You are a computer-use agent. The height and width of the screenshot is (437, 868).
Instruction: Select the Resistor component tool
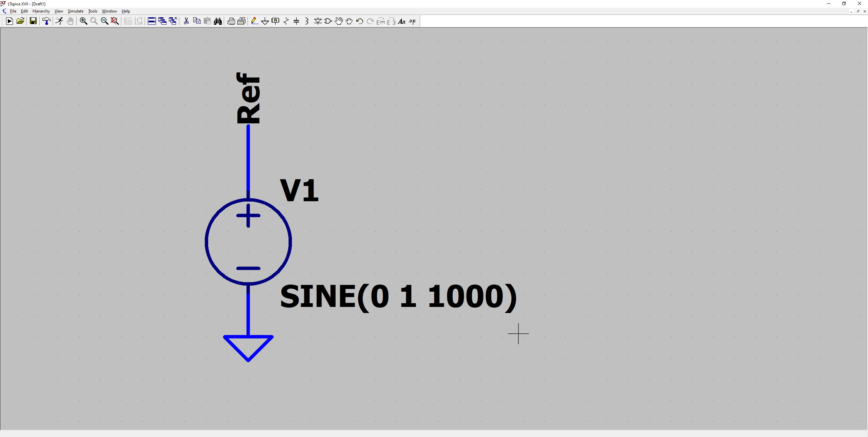pos(286,21)
